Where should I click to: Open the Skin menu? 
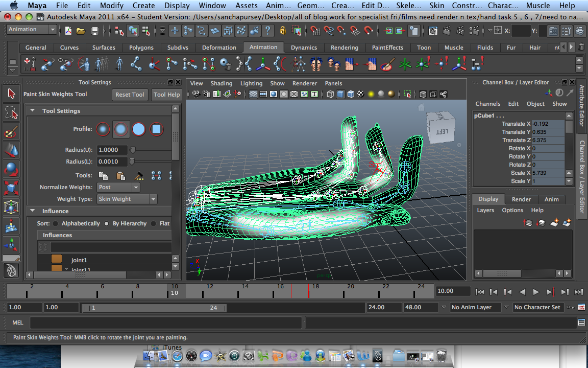[x=436, y=5]
